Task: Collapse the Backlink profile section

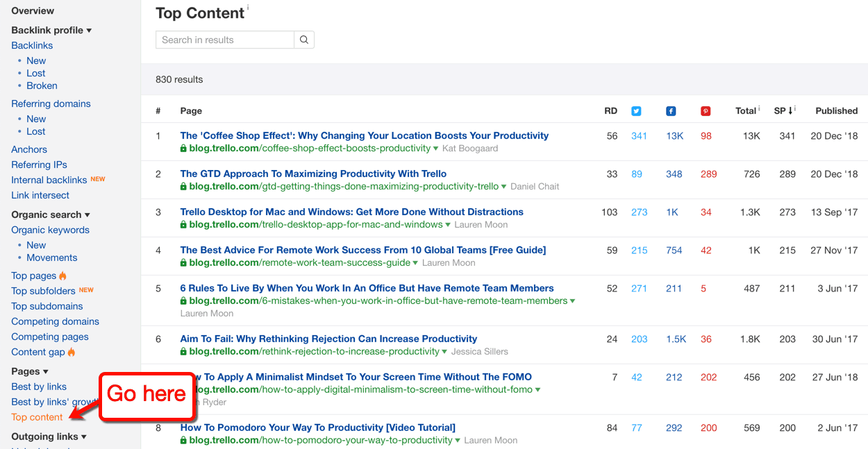Action: pyautogui.click(x=89, y=30)
